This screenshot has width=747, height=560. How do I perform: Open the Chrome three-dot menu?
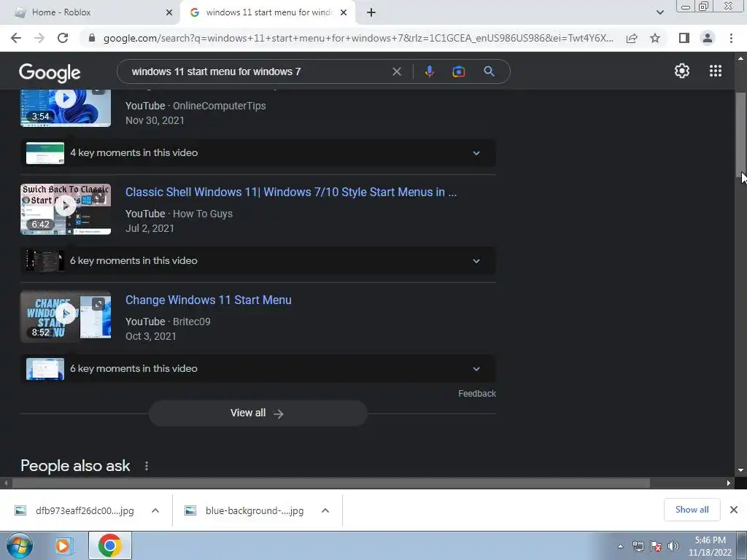[731, 38]
